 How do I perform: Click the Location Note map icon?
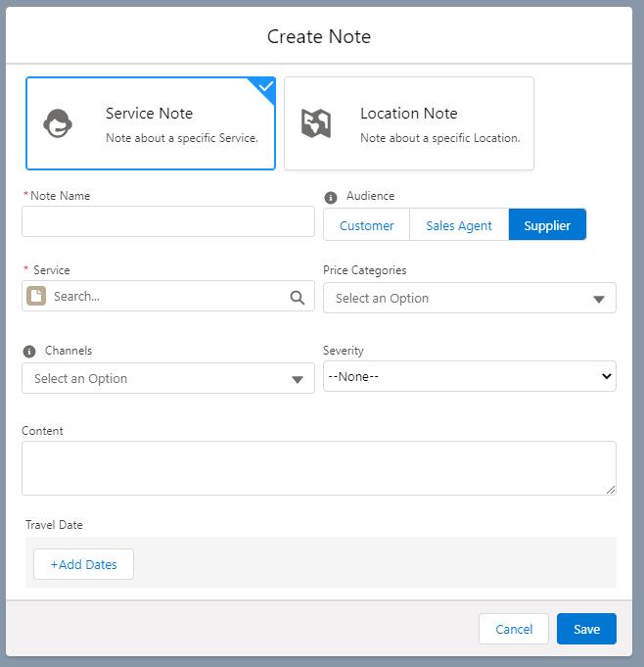point(316,123)
